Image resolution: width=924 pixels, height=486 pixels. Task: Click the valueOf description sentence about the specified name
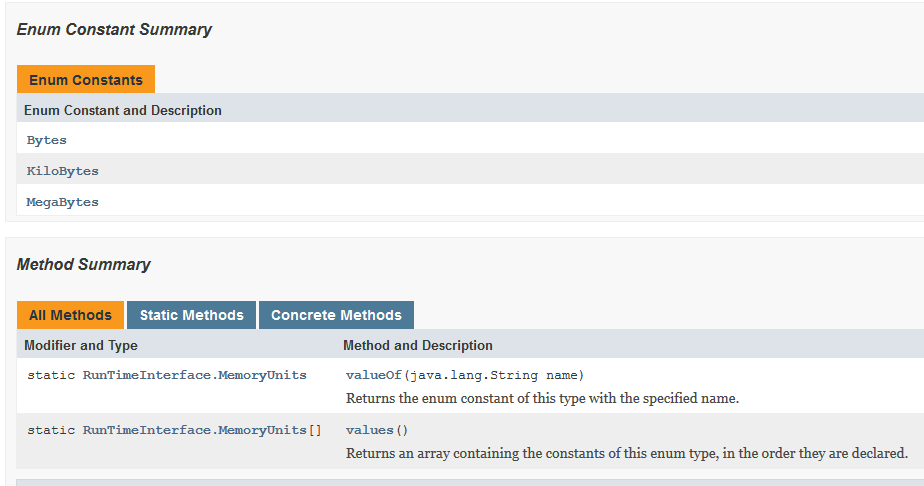542,398
